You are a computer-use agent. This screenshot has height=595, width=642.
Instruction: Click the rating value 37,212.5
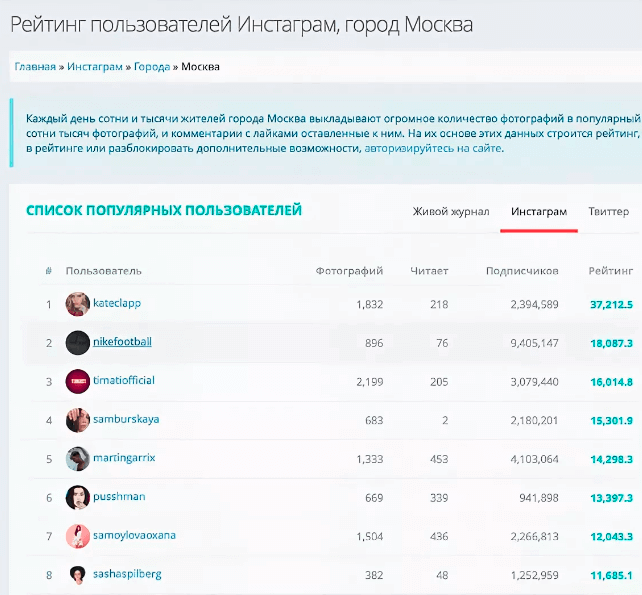click(611, 305)
